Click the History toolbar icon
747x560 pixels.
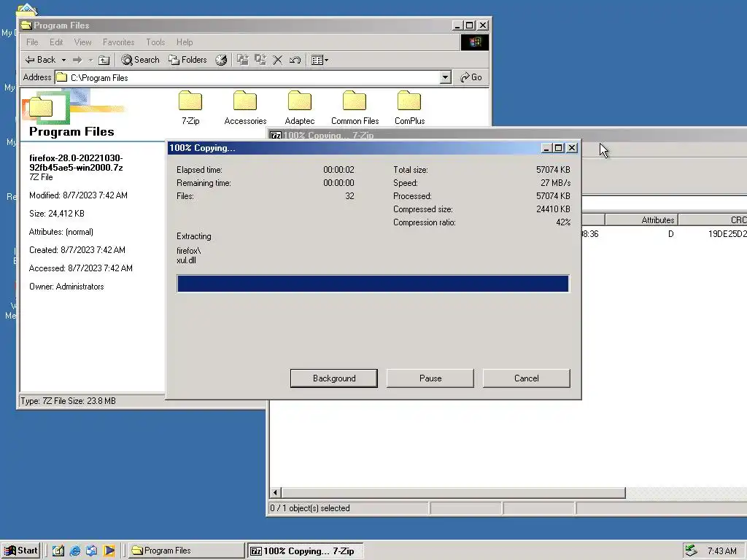(x=221, y=60)
